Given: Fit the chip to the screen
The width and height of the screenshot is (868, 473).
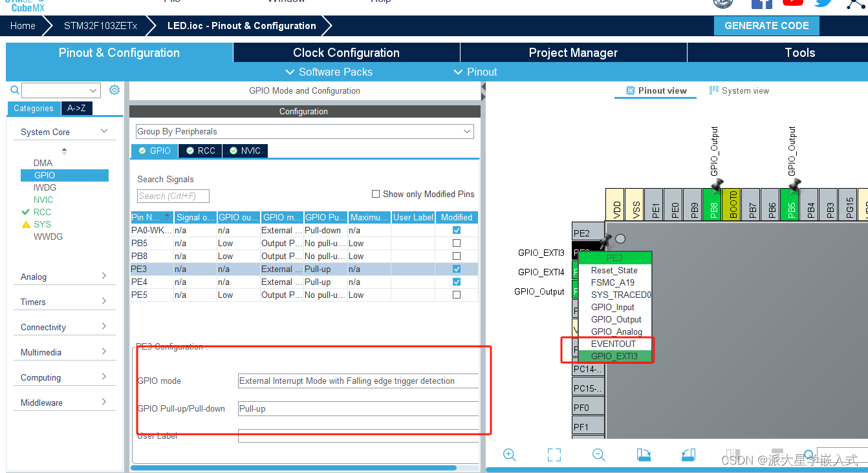Looking at the screenshot, I should click(x=554, y=455).
